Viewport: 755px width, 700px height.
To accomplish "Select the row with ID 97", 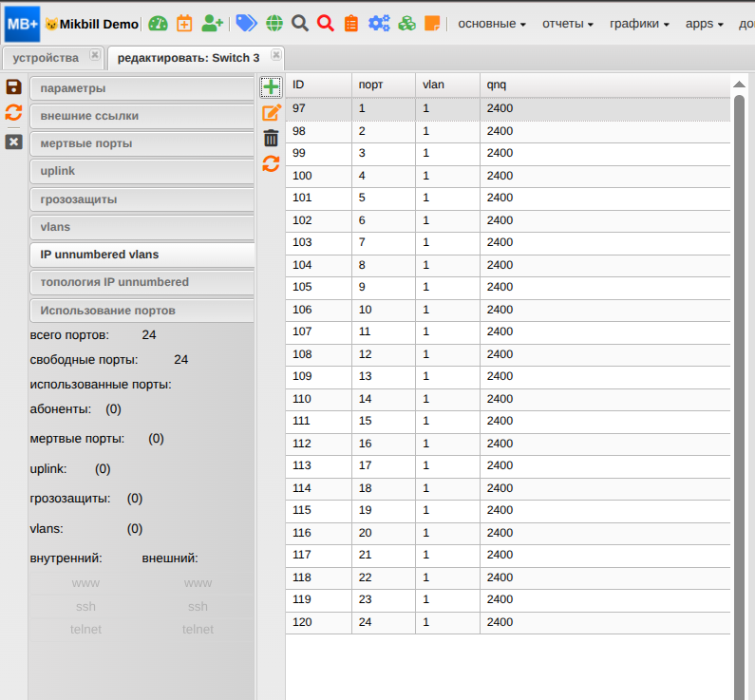I will (x=508, y=108).
